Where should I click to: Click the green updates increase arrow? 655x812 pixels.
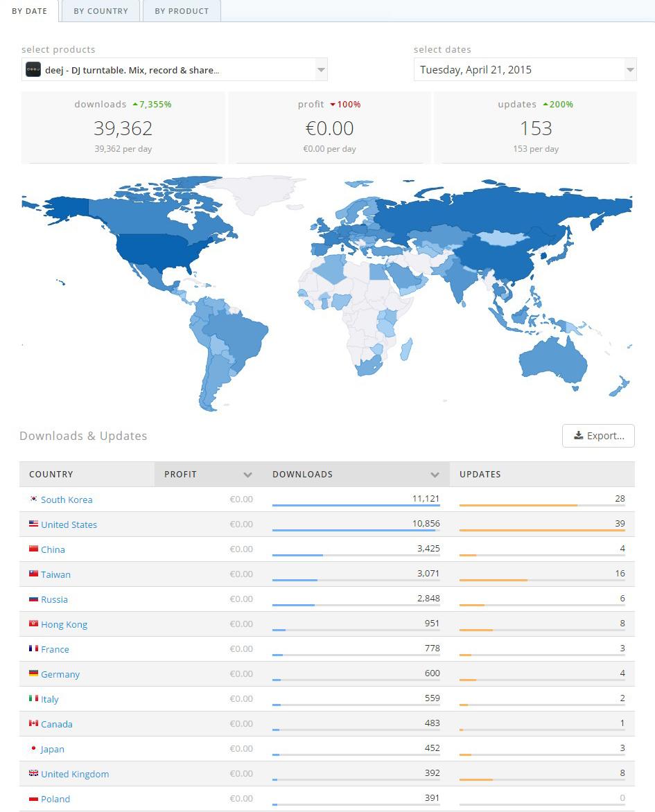tap(545, 104)
